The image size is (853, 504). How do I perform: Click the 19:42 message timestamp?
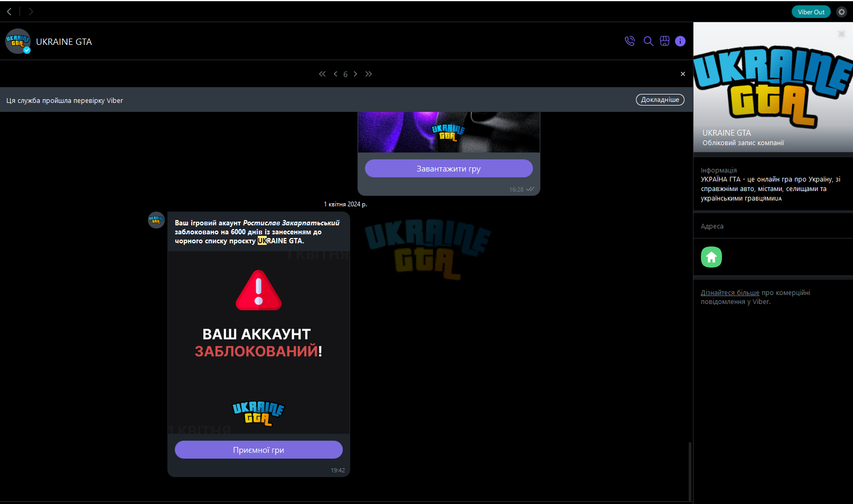pos(338,470)
